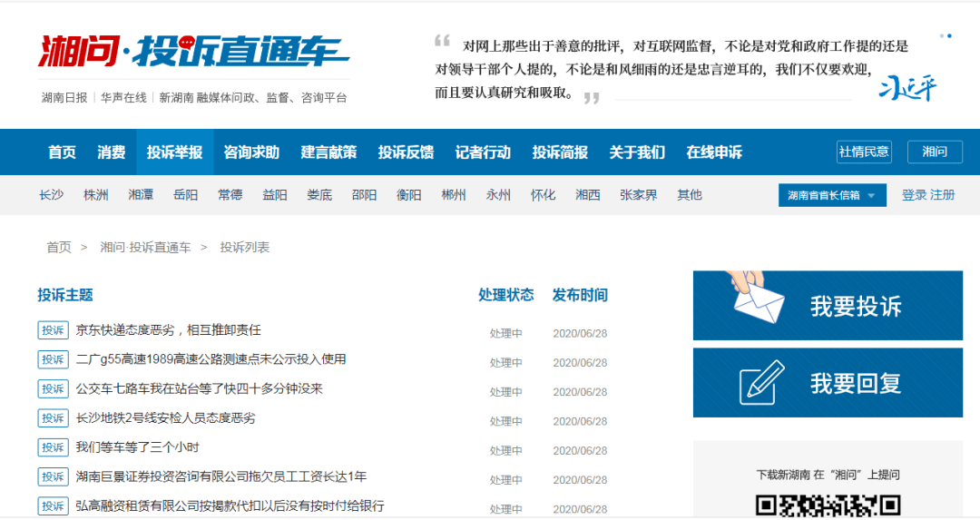Viewport: 980px width, 520px height.
Task: Click the 注册 link
Action: [943, 195]
